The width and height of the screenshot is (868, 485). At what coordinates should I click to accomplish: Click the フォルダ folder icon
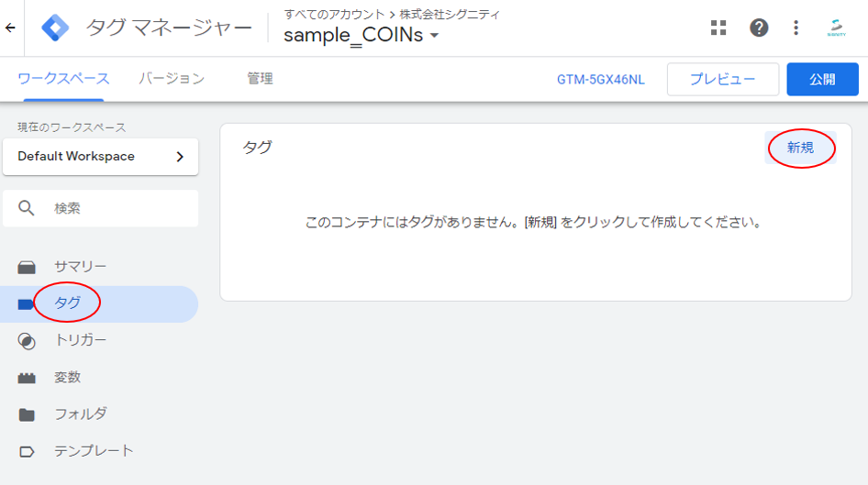pyautogui.click(x=27, y=414)
